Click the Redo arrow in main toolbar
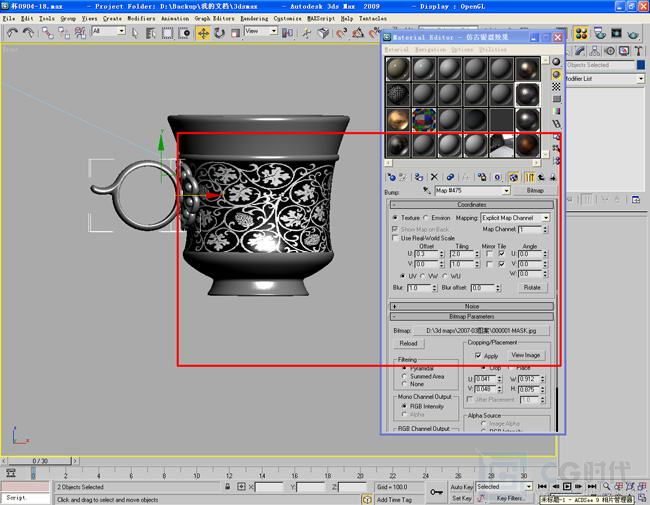Screen dimensions: 650x505 pyautogui.click(x=28, y=32)
